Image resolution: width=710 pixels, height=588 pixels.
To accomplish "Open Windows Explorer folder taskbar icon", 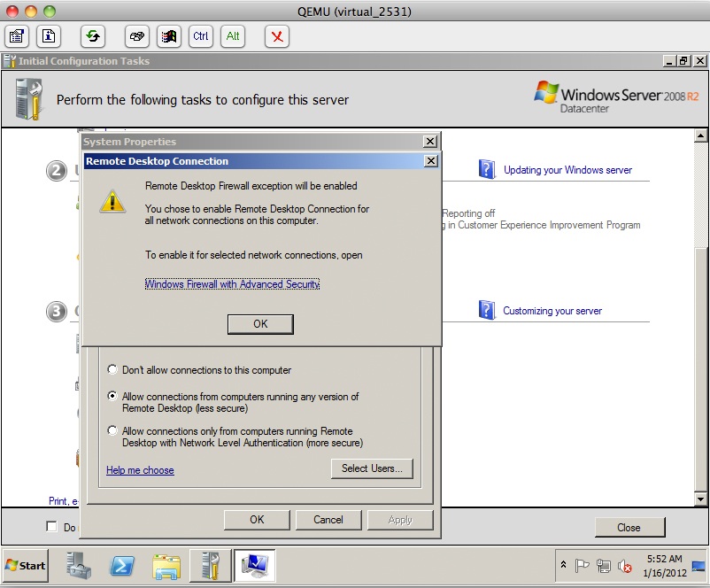I will click(166, 566).
